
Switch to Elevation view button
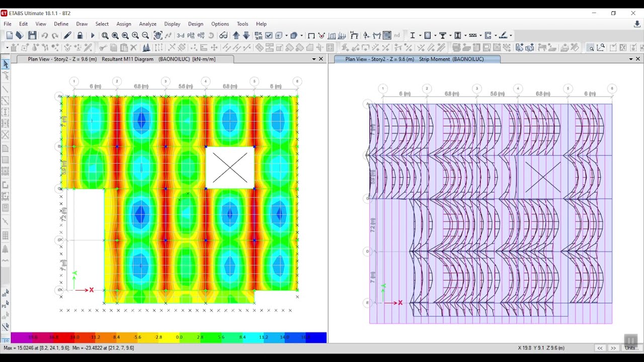pyautogui.click(x=201, y=35)
